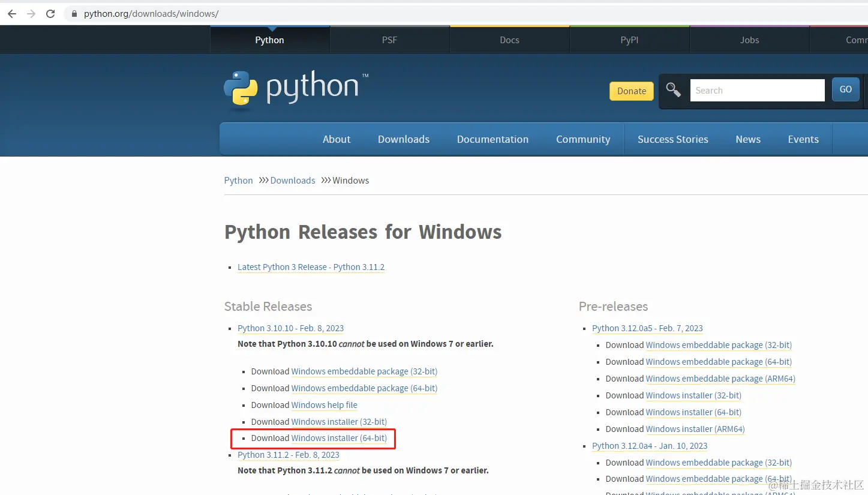Click the GO search button
The image size is (868, 495).
(846, 90)
